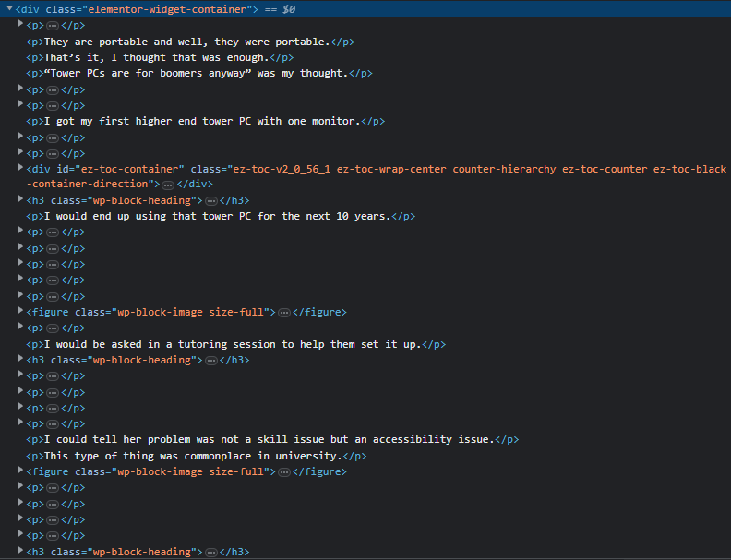Select 'I got my first higher end tower PC' line

pos(206,122)
